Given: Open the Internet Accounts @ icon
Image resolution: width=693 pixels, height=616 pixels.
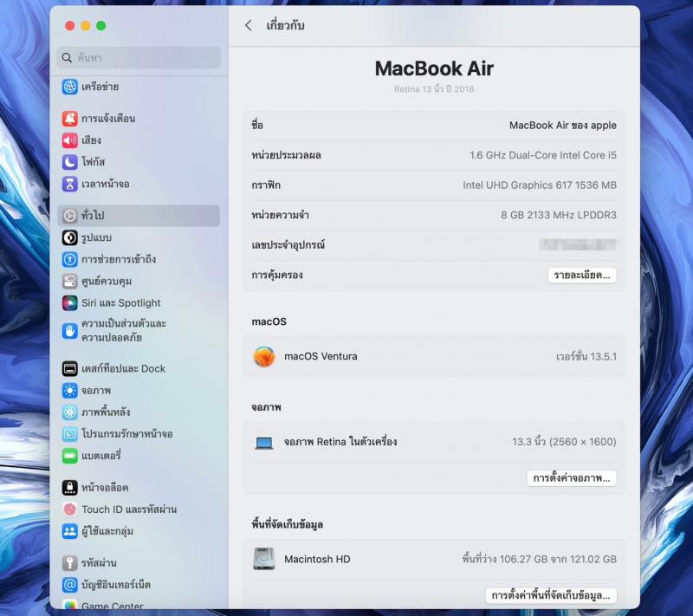Looking at the screenshot, I should 70,585.
